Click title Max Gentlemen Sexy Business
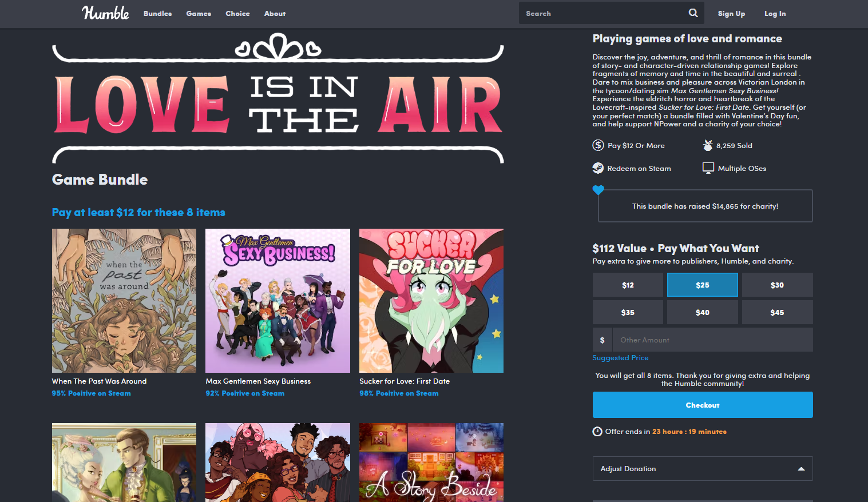The height and width of the screenshot is (502, 868). click(258, 381)
